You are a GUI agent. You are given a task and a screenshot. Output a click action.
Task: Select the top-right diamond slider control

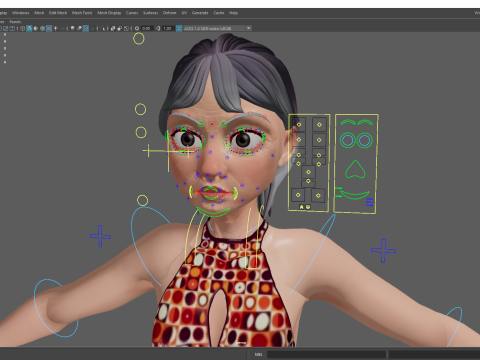pyautogui.click(x=319, y=124)
